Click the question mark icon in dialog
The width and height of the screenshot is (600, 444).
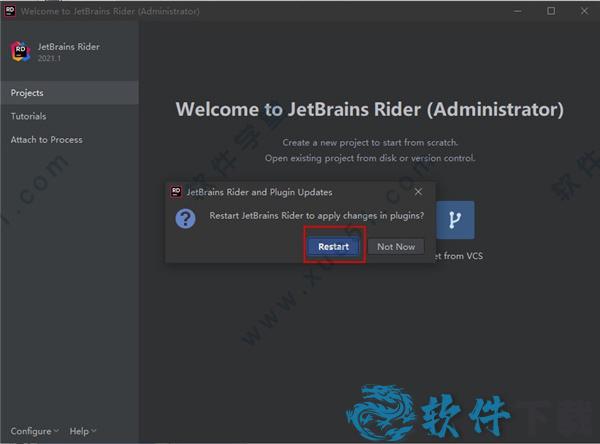coord(185,218)
